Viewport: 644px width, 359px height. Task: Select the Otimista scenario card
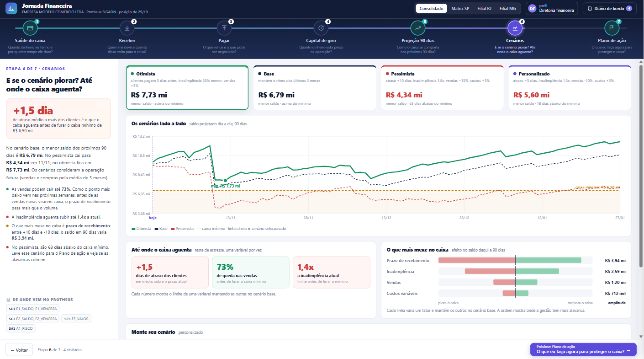point(187,88)
